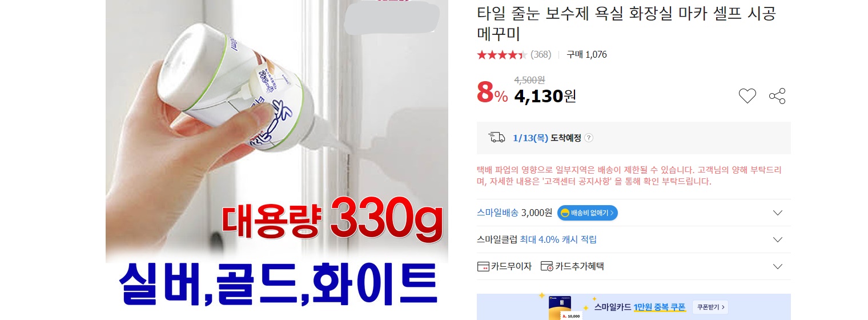This screenshot has height=320, width=868.
Task: Open the arrival date help question mark
Action: click(589, 138)
